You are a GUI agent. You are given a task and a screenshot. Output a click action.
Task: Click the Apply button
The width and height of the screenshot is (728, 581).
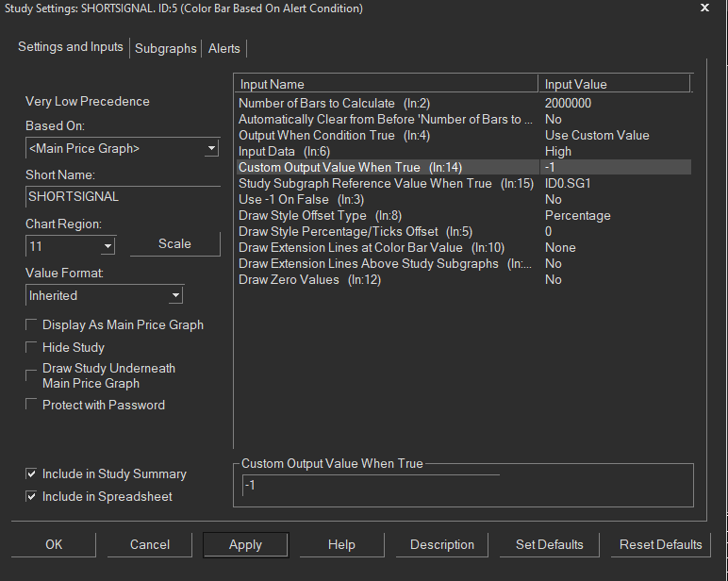(245, 545)
